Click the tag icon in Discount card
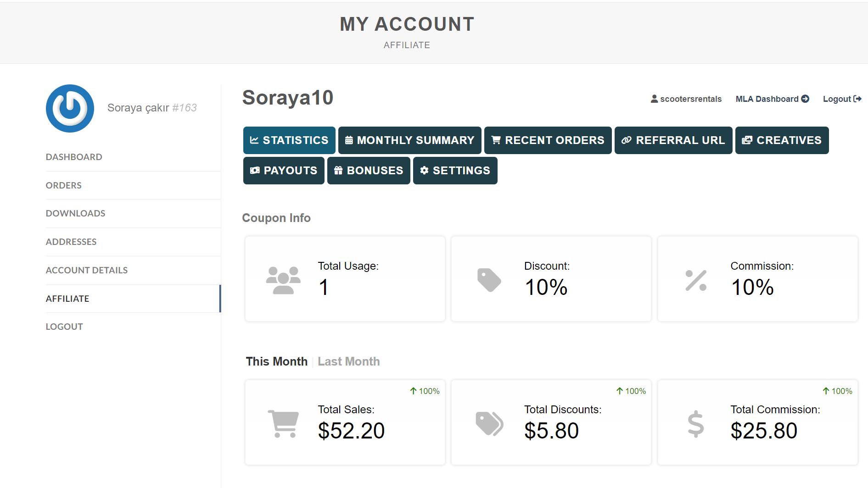 [x=489, y=280]
